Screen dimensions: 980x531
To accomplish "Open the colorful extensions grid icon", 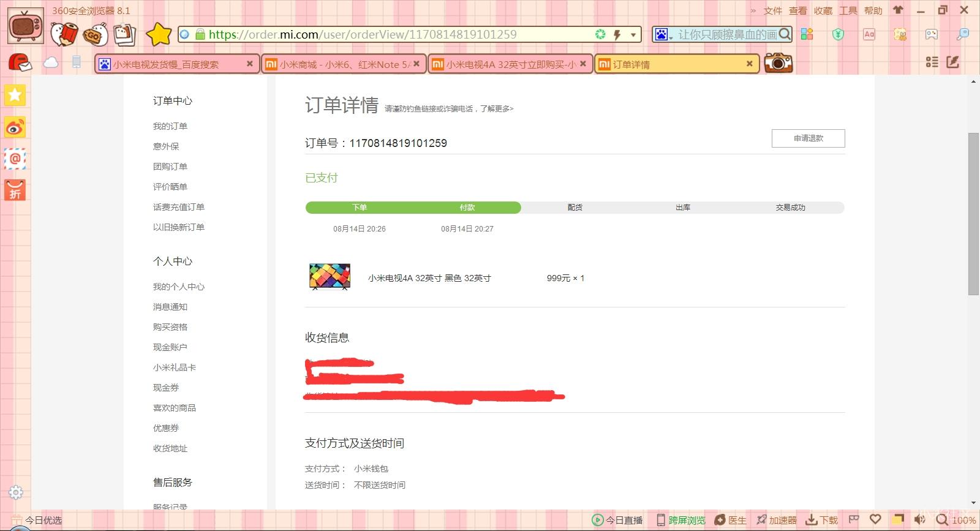I will pyautogui.click(x=807, y=34).
